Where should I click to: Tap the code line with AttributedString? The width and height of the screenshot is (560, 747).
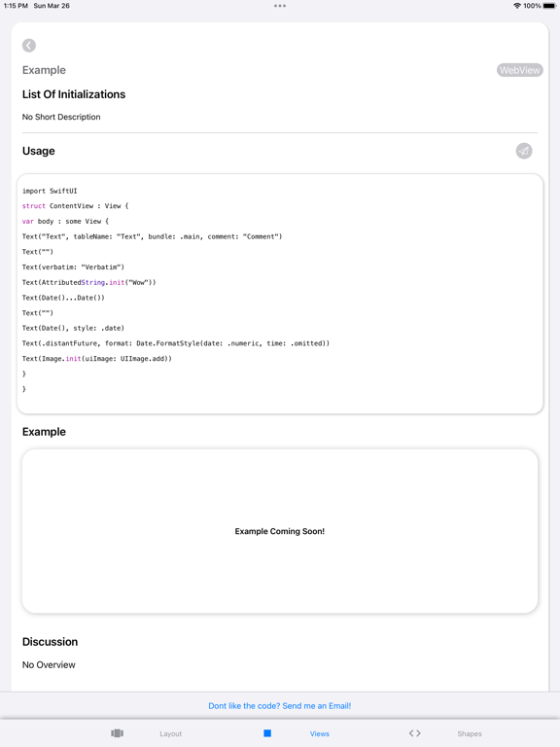tap(89, 282)
